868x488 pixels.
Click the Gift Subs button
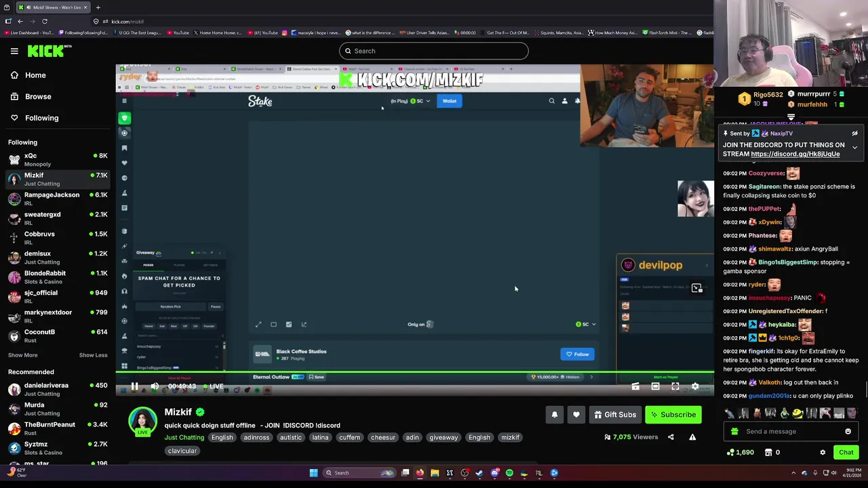pos(615,415)
